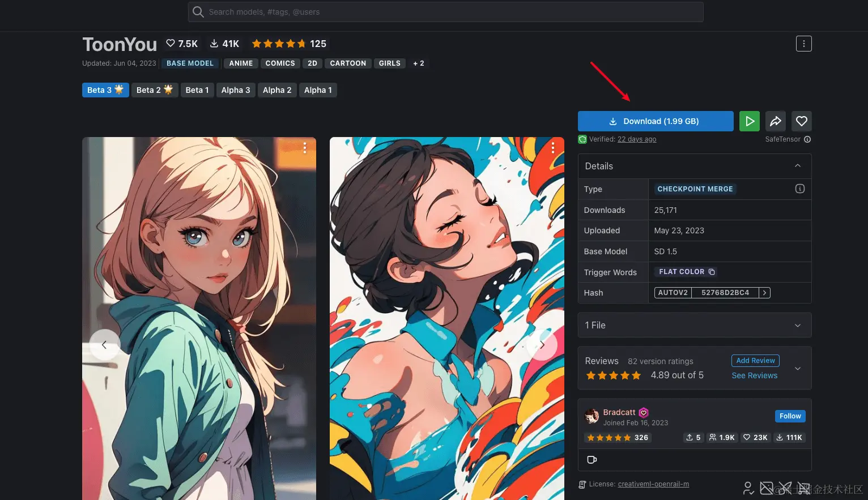Click the model star rating 125
This screenshot has height=500, width=868.
(x=289, y=44)
